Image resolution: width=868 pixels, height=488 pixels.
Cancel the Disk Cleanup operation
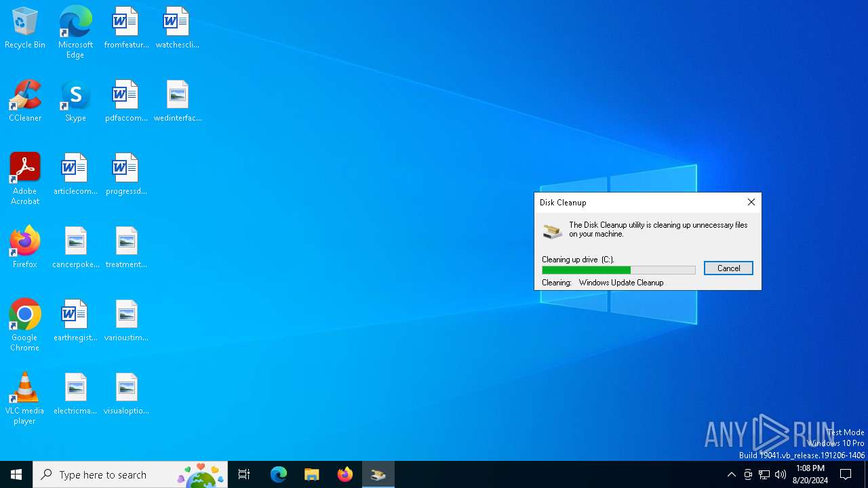click(728, 268)
